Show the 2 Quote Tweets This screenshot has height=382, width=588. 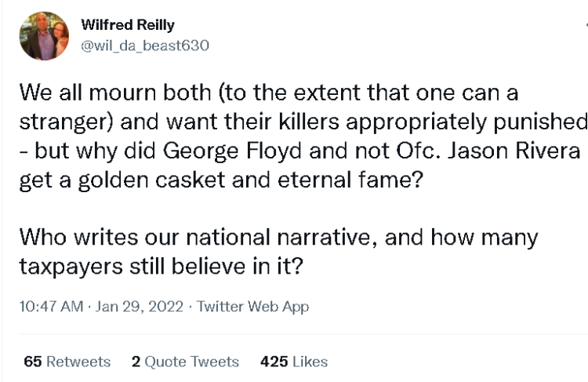tap(185, 362)
